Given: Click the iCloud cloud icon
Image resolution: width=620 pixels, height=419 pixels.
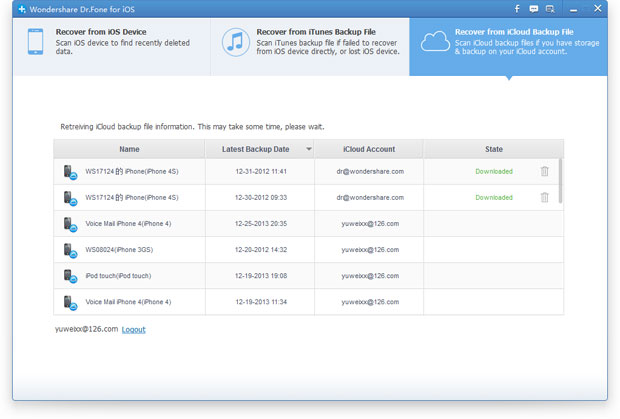Looking at the screenshot, I should point(435,42).
